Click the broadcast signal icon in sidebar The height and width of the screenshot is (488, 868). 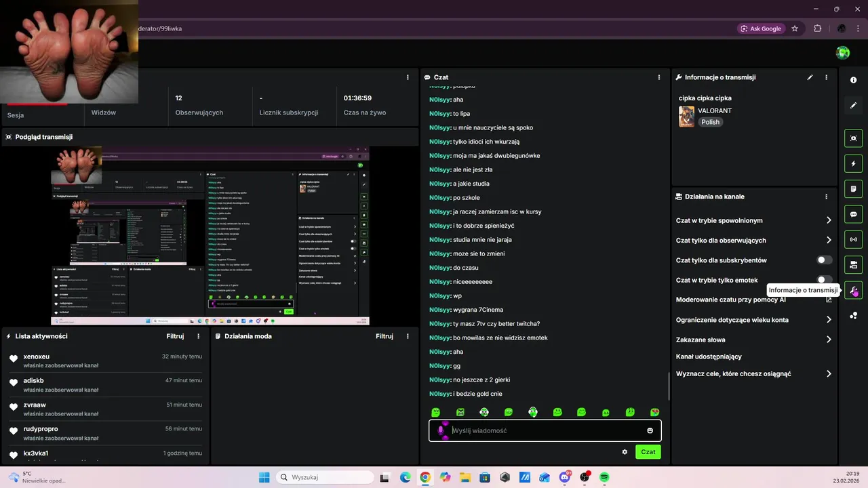(x=853, y=239)
